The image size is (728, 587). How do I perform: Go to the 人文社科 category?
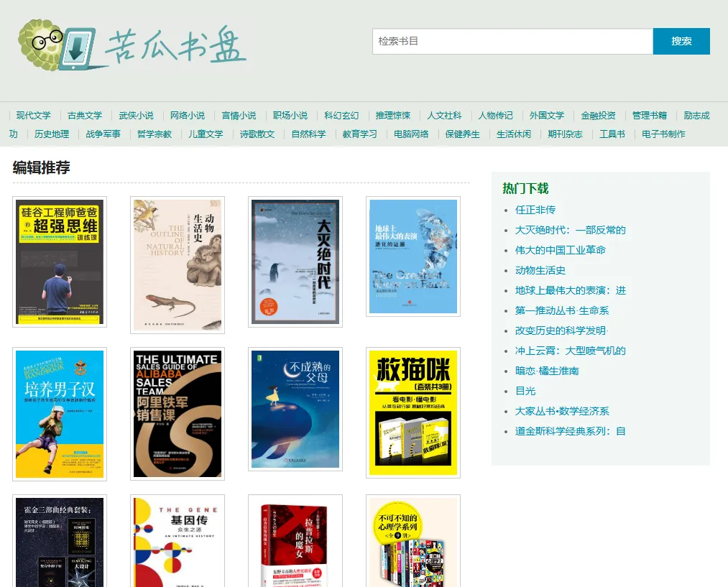[444, 116]
